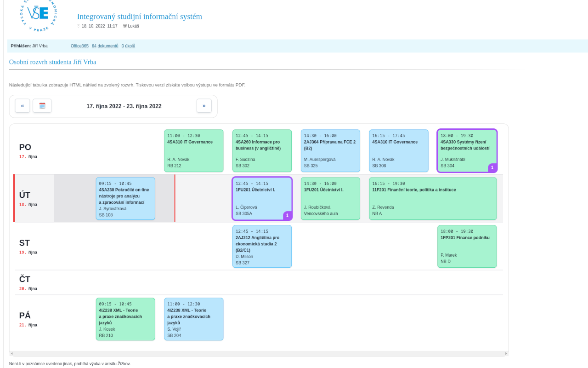588x368 pixels.
Task: Select Wednesday 1FP201 Finance podniku class
Action: coord(467,247)
